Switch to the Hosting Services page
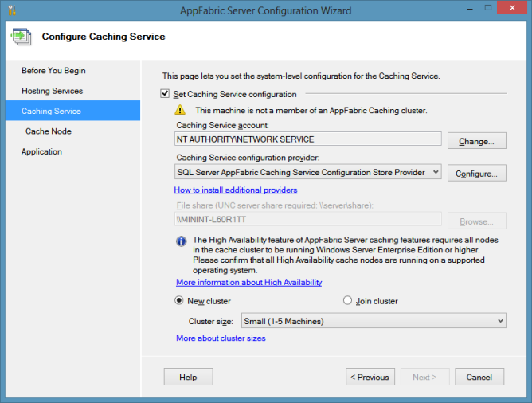The width and height of the screenshot is (532, 403). point(52,91)
